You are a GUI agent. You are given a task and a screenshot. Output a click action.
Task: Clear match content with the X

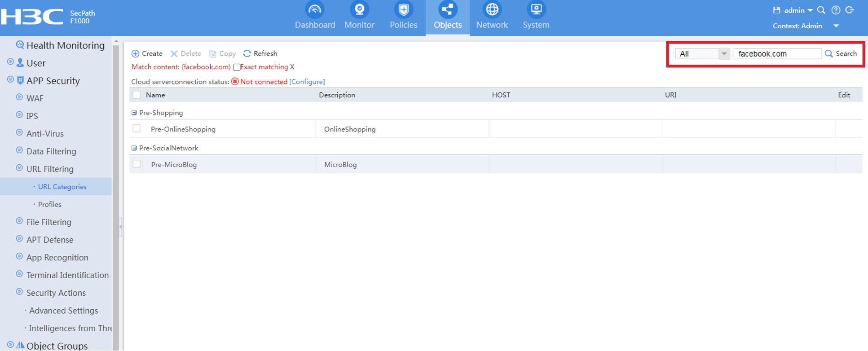[x=292, y=67]
